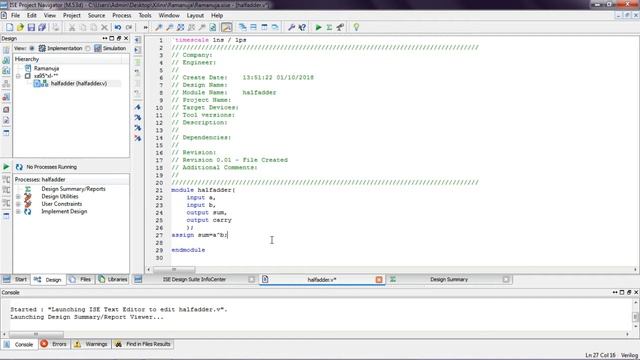Open the Find in Files Results tab
The width and height of the screenshot is (640, 360).
coord(143,344)
